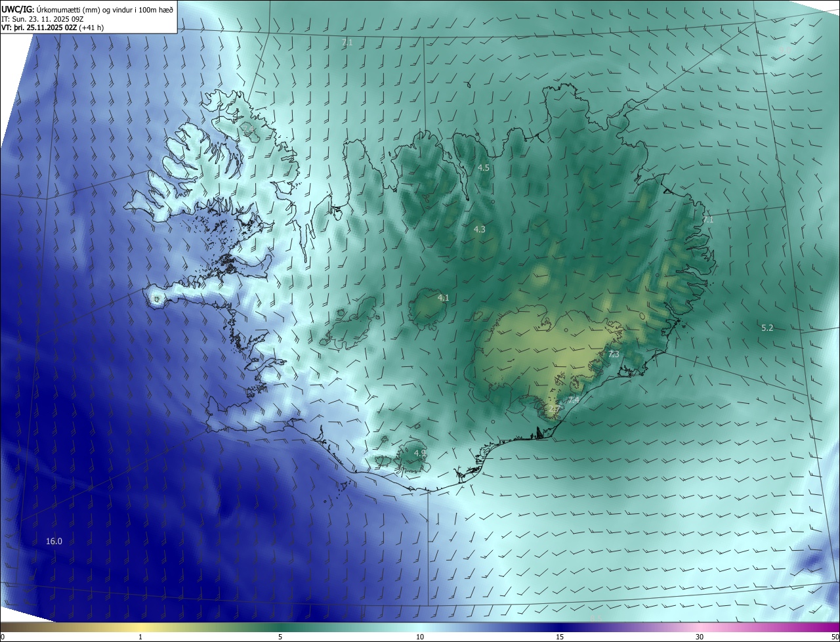Click the '1' tick on the color scale
The height and width of the screenshot is (642, 840).
coord(140,637)
